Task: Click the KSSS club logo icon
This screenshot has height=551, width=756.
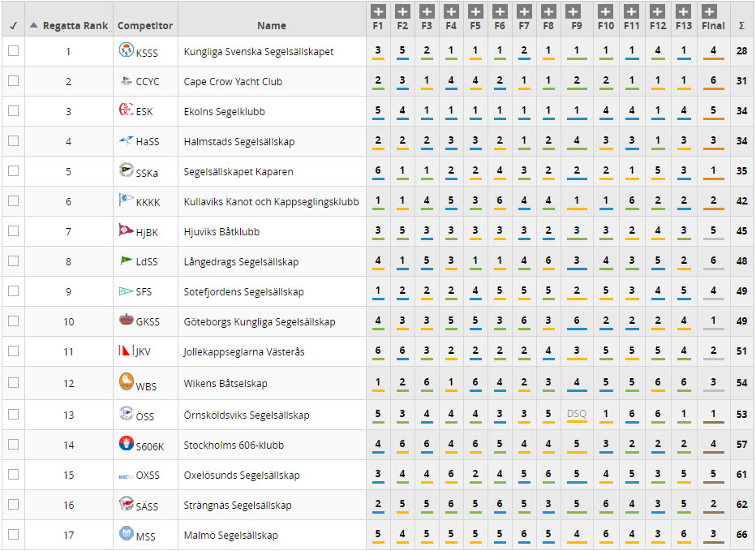Action: (x=126, y=51)
